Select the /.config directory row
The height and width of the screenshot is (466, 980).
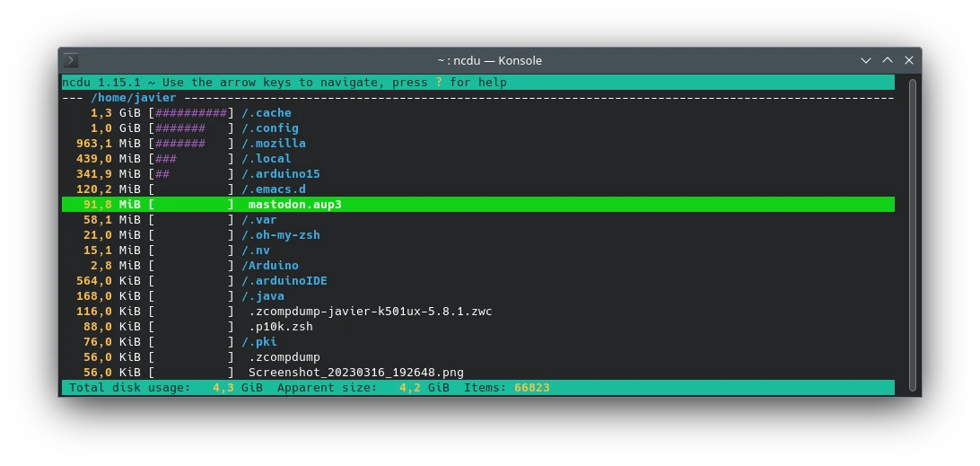tap(270, 128)
